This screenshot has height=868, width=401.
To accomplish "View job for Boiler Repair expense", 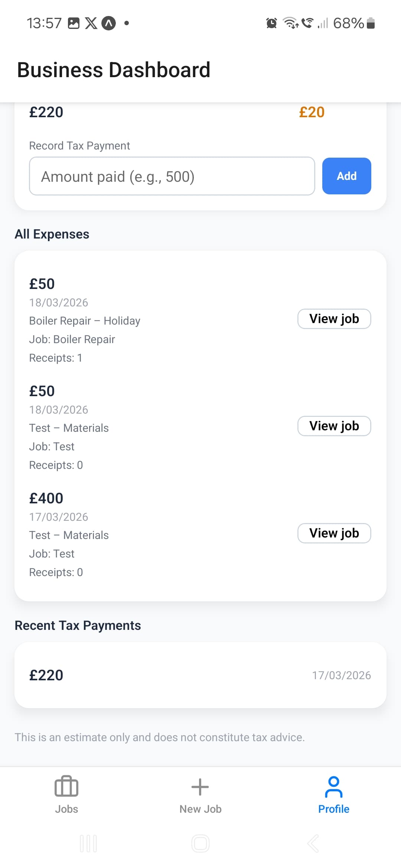I will (334, 319).
